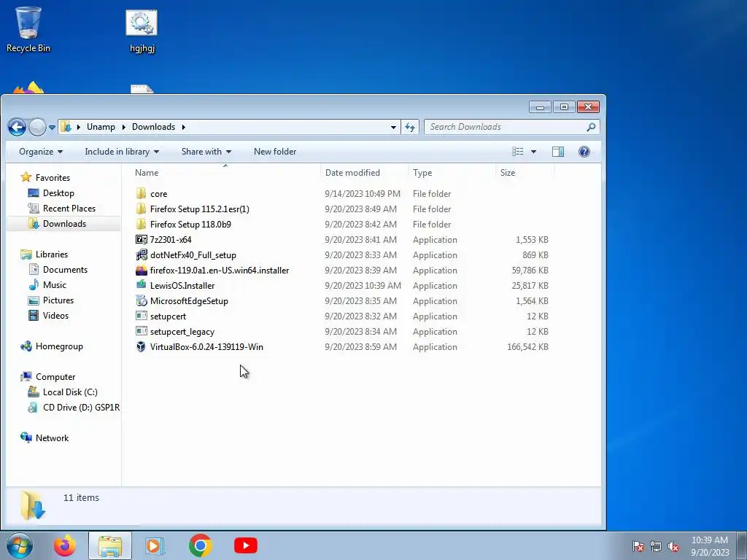Click the search magnifier icon

click(x=591, y=127)
